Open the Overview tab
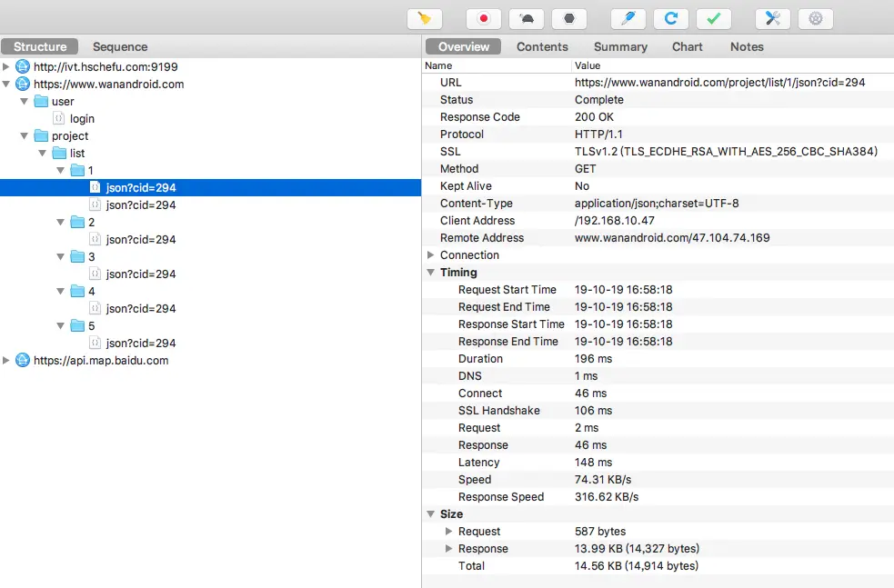 [464, 46]
